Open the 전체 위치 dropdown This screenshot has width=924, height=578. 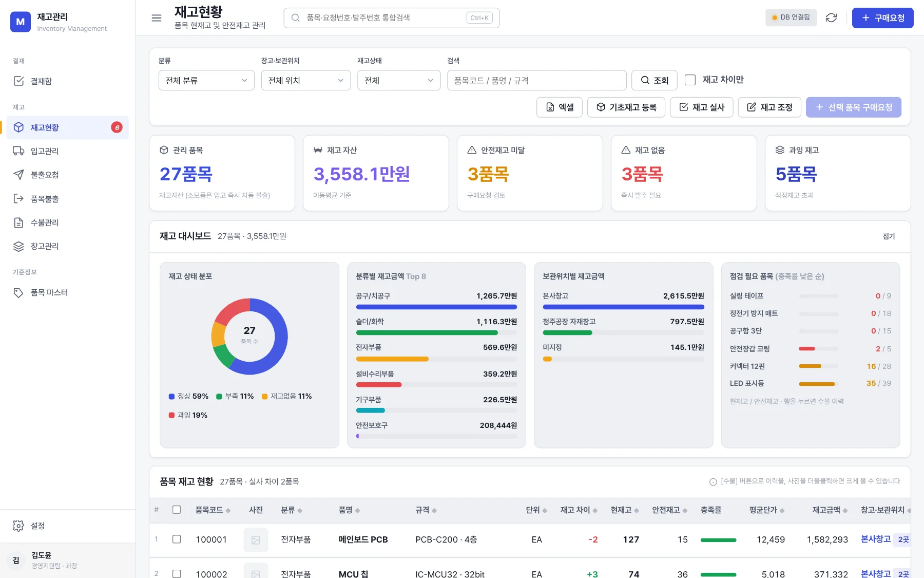(306, 80)
